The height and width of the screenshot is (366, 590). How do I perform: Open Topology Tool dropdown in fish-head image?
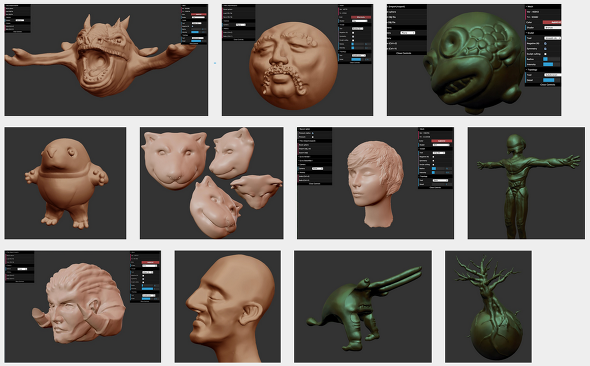553,75
